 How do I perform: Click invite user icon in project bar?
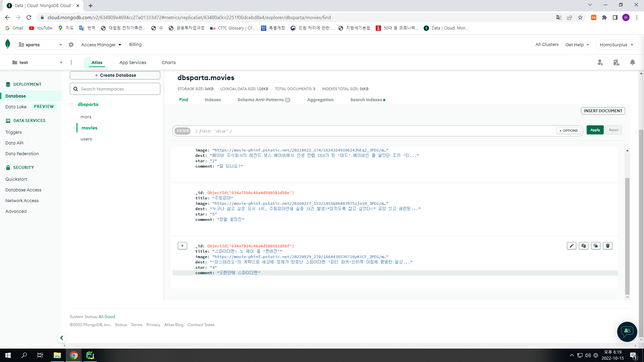click(600, 62)
